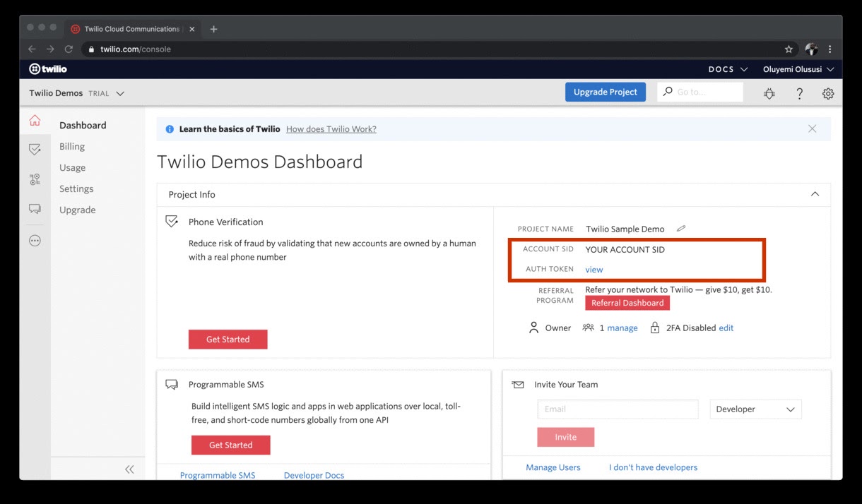This screenshot has width=862, height=504.
Task: Edit the 2FA Disabled setting
Action: [x=726, y=328]
